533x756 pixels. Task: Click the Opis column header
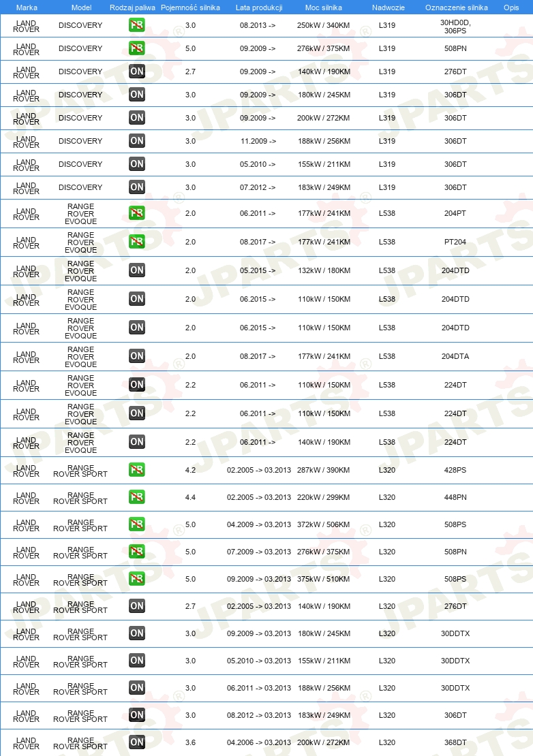point(511,7)
